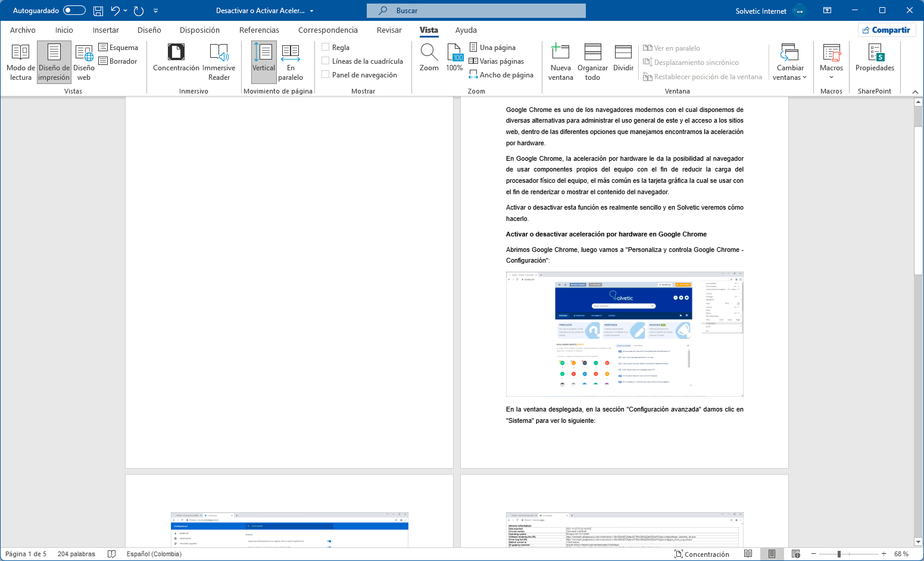
Task: Switch to the Inicio tab
Action: tap(64, 30)
